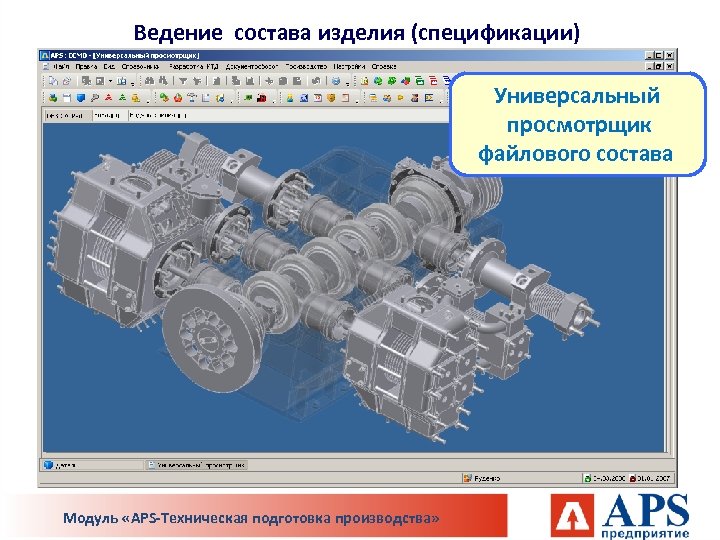This screenshot has width=720, height=540.
Task: Click the second binoculars find-next icon
Action: click(x=163, y=81)
